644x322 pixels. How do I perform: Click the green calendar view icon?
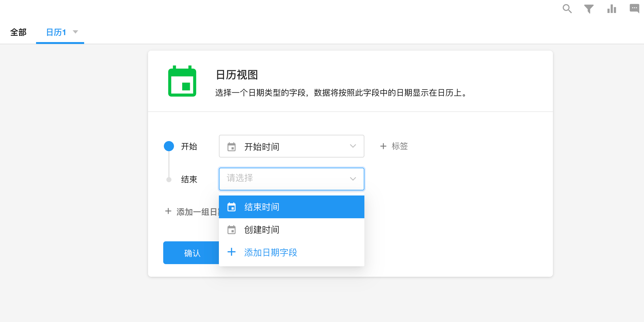tap(182, 81)
